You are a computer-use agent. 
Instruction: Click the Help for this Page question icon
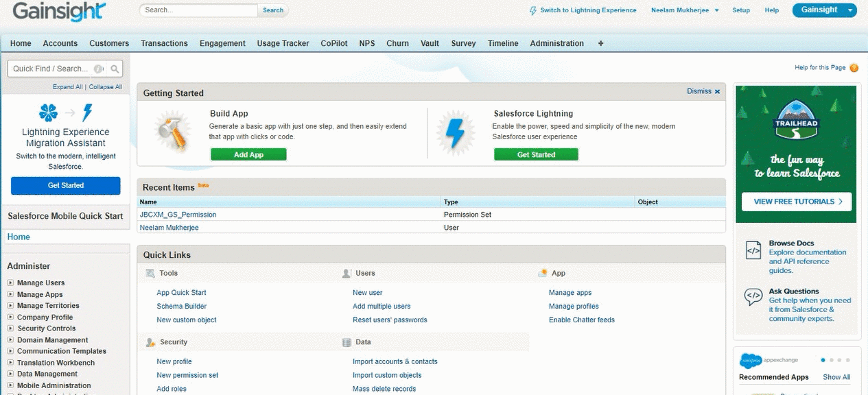coord(854,68)
